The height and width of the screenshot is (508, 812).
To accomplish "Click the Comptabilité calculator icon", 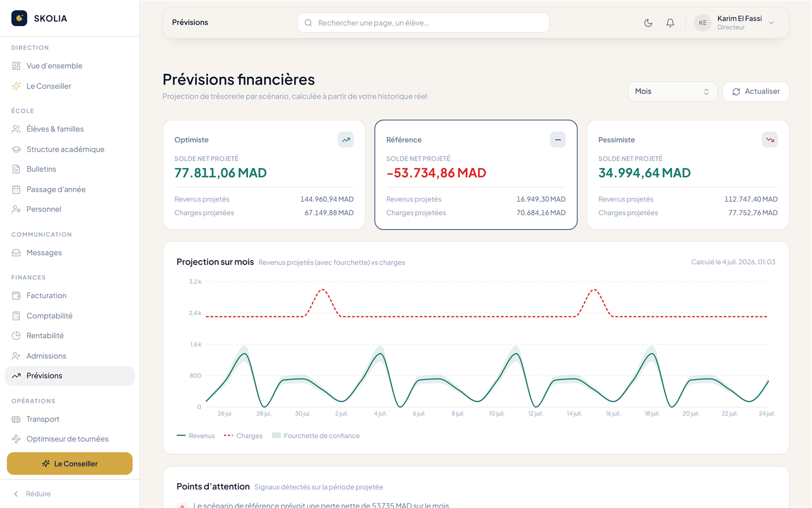I will 16,316.
